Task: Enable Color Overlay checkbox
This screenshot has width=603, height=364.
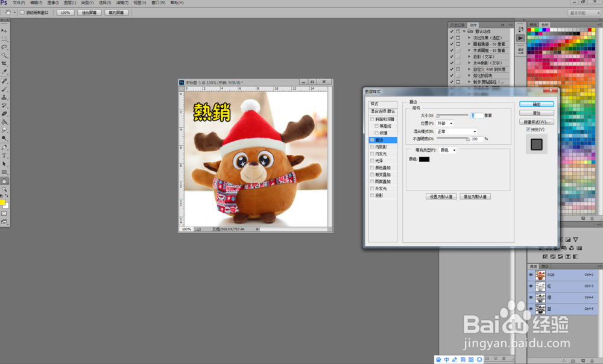Action: click(372, 168)
